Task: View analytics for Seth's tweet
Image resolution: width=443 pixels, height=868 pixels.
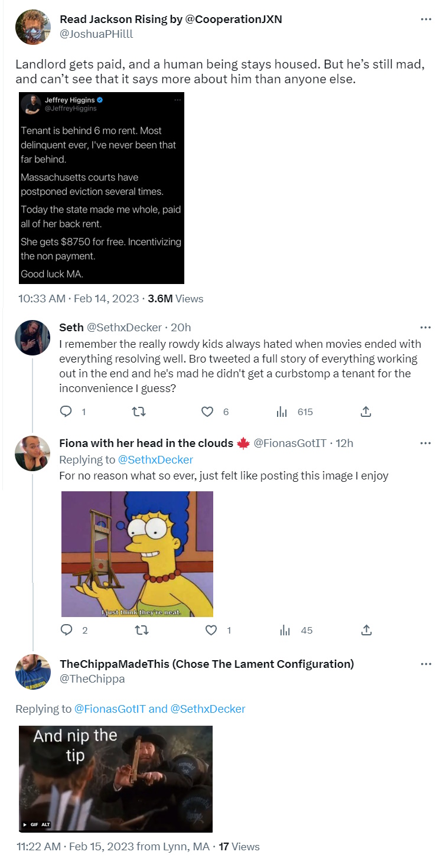Action: click(x=283, y=412)
